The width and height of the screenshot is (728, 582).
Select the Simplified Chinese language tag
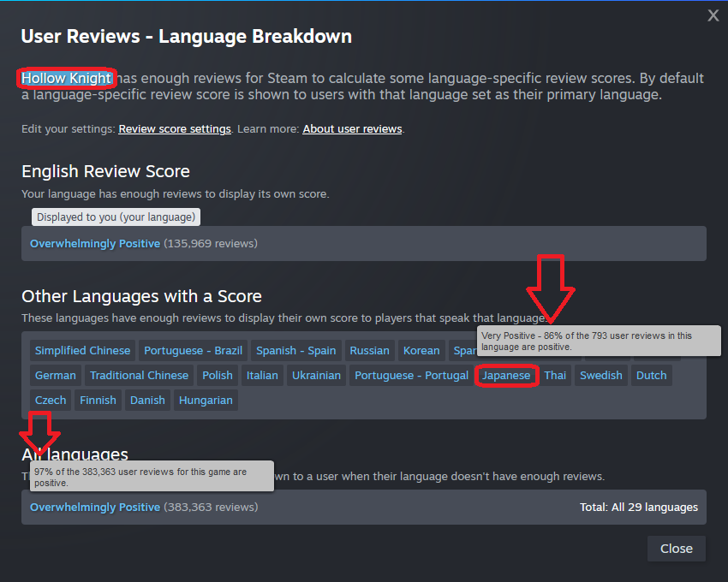point(82,350)
